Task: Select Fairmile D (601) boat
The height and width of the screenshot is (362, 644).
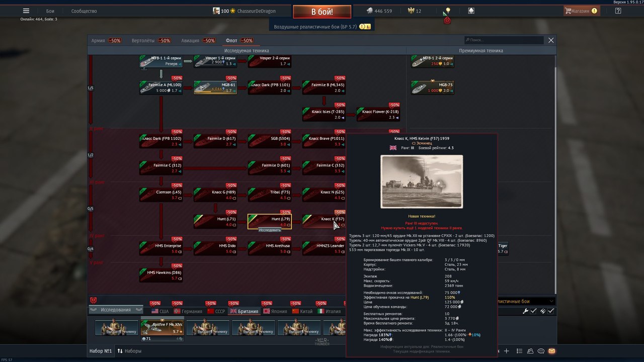Action: coord(270,168)
